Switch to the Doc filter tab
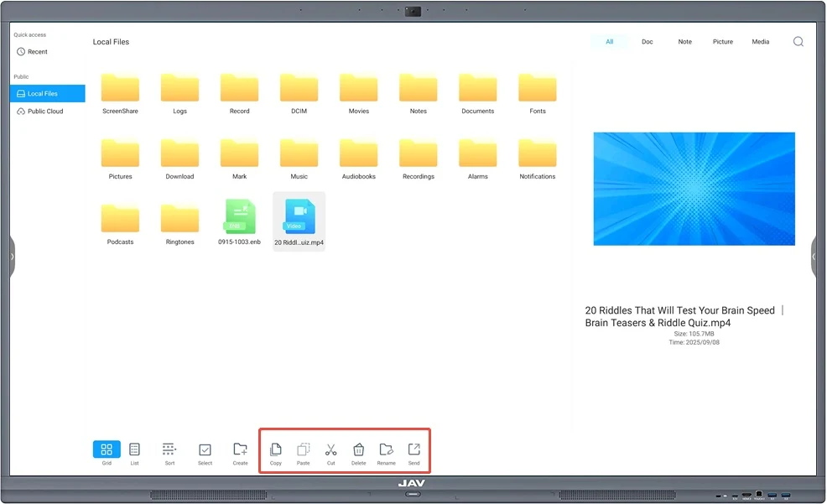 (x=647, y=41)
